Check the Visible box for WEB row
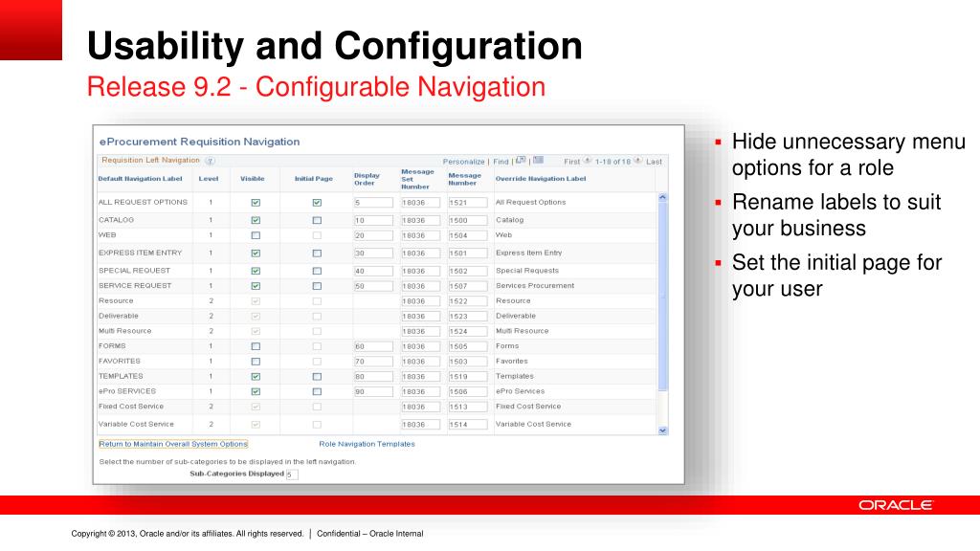This screenshot has width=980, height=551. [256, 235]
